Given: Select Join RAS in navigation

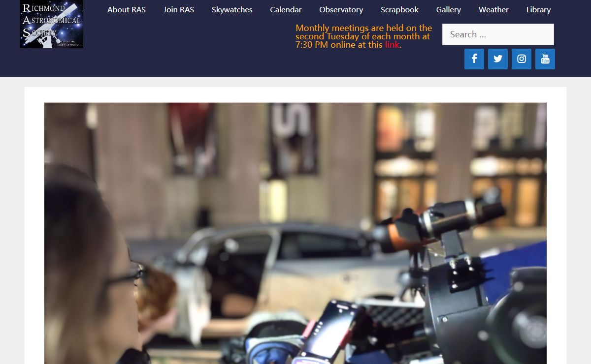Looking at the screenshot, I should 179,10.
